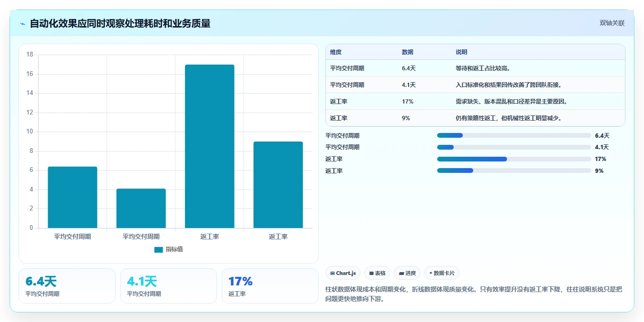Click the tallest chart bar reaching 17
This screenshot has height=322, width=644.
coord(210,146)
